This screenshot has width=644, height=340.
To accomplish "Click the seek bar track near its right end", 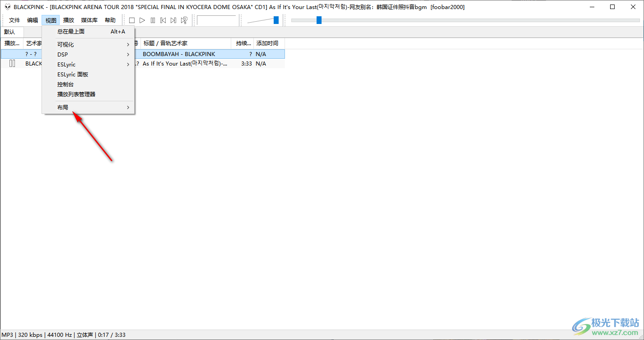I will click(632, 20).
